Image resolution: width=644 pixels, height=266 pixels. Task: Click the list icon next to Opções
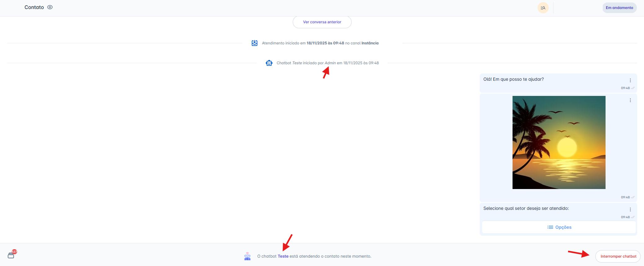550,227
